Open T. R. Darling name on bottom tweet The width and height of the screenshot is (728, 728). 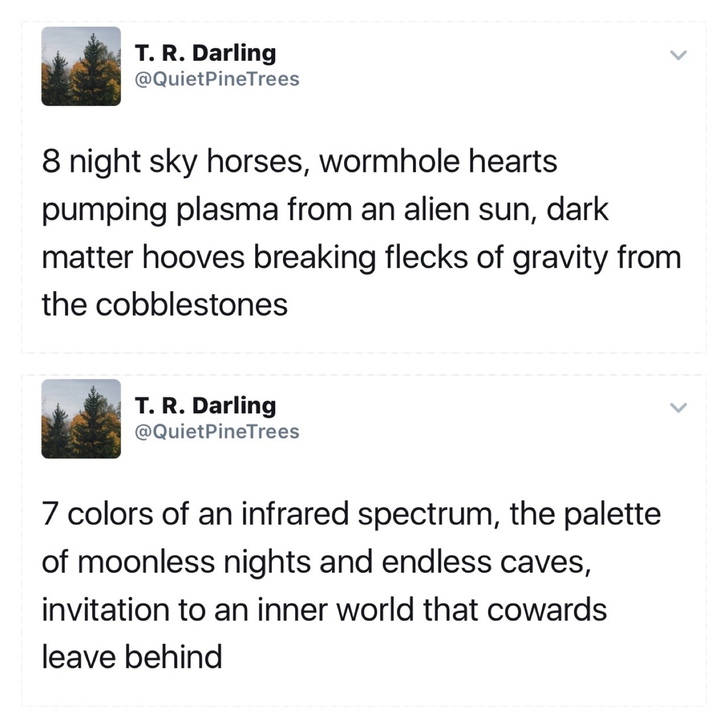point(205,406)
